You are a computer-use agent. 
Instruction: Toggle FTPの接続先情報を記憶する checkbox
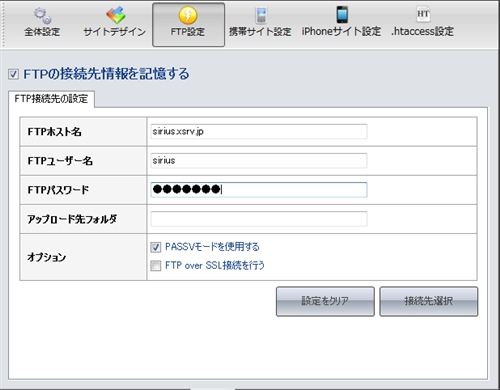coord(13,74)
